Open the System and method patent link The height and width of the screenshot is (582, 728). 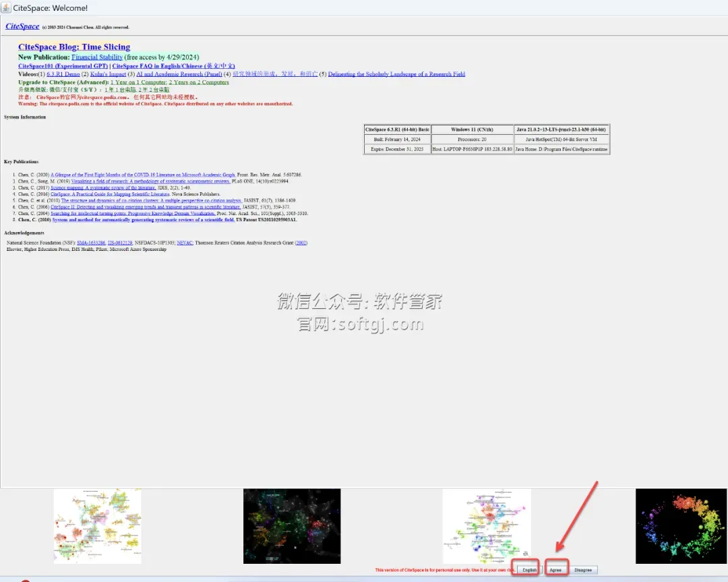[144, 220]
